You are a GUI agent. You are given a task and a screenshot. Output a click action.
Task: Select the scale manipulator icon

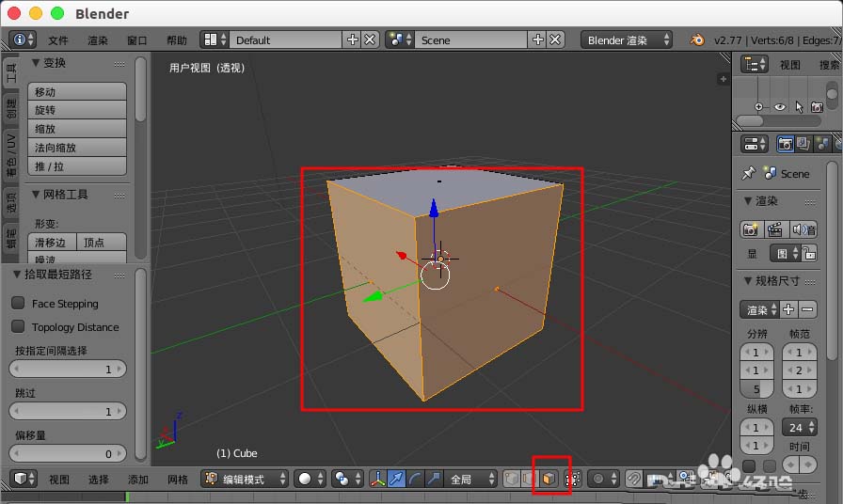pyautogui.click(x=434, y=479)
